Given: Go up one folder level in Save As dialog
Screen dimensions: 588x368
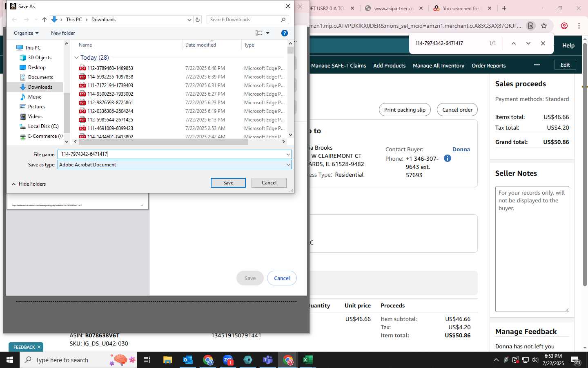Looking at the screenshot, I should pyautogui.click(x=45, y=20).
